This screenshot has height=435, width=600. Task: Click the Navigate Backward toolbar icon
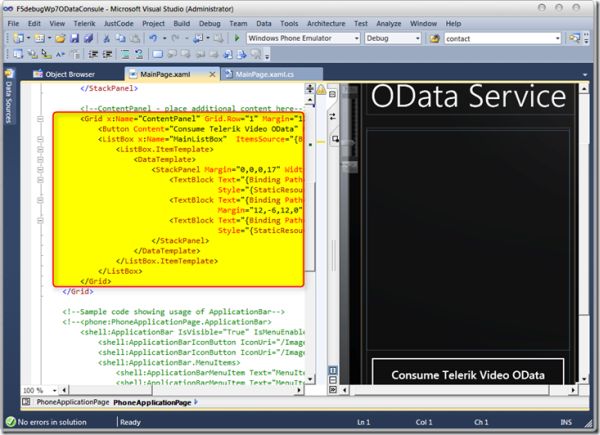coord(198,38)
